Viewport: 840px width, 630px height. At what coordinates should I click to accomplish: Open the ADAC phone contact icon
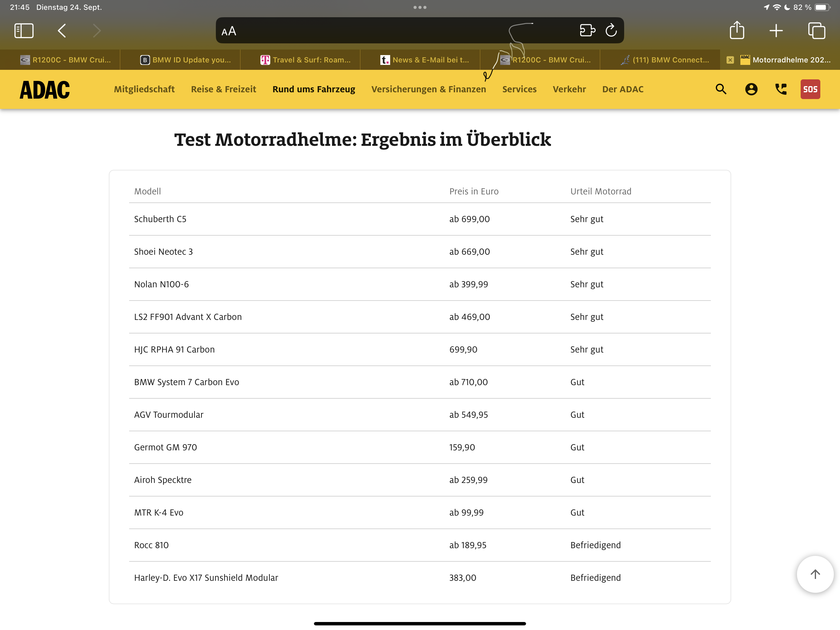pos(781,89)
